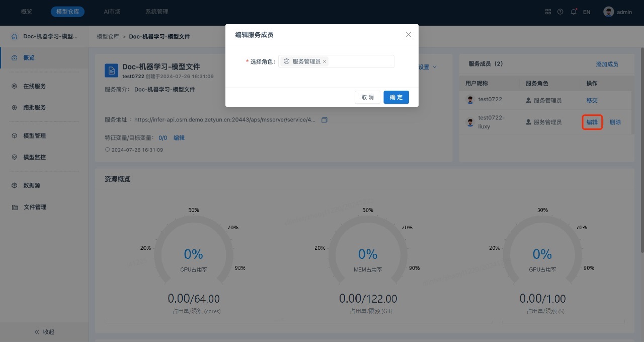
Task: Switch language with EN toggle
Action: click(587, 12)
